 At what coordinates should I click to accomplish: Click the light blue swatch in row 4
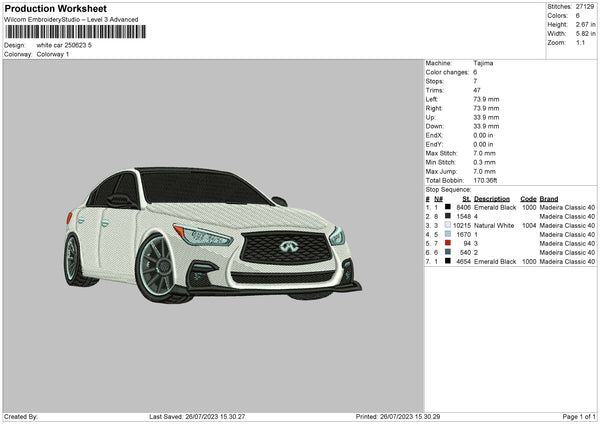(448, 234)
